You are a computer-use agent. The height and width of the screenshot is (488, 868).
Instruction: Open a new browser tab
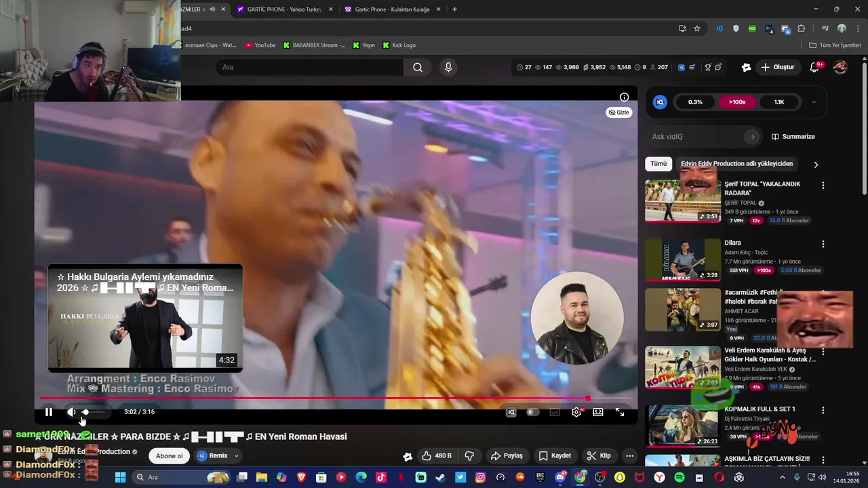(x=454, y=9)
